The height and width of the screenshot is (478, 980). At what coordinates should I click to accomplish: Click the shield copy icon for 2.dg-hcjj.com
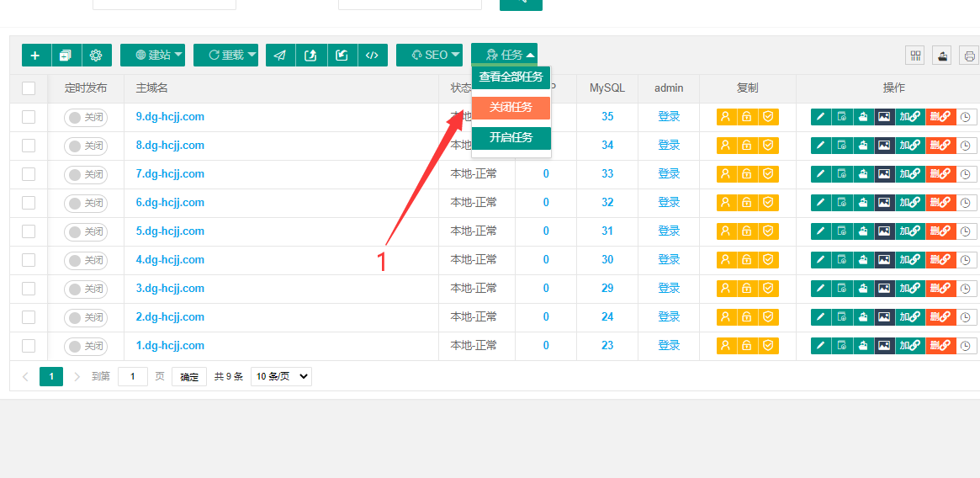(768, 317)
